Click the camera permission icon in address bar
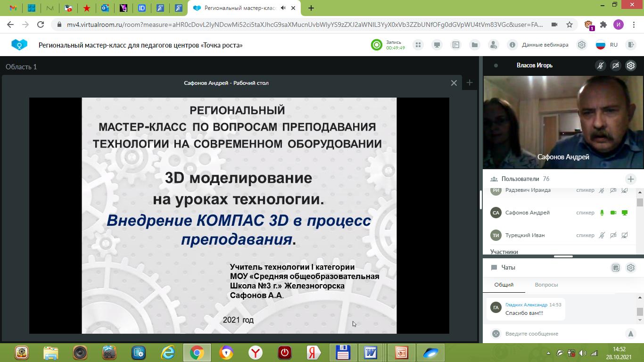 (554, 25)
